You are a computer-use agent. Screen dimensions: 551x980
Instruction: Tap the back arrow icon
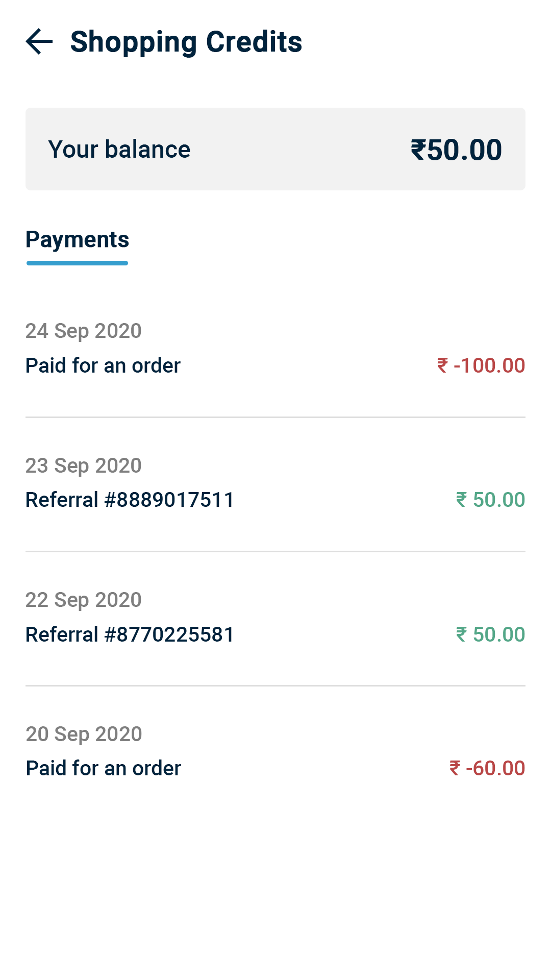[x=39, y=42]
